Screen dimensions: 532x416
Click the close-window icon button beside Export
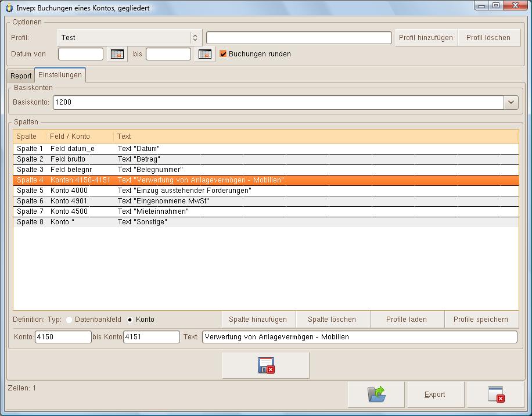495,395
